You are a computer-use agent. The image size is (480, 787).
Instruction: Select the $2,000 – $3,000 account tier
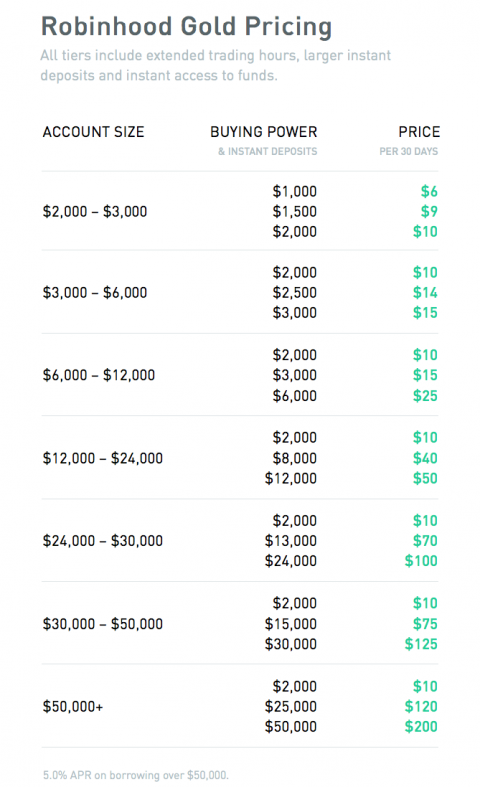tap(95, 212)
